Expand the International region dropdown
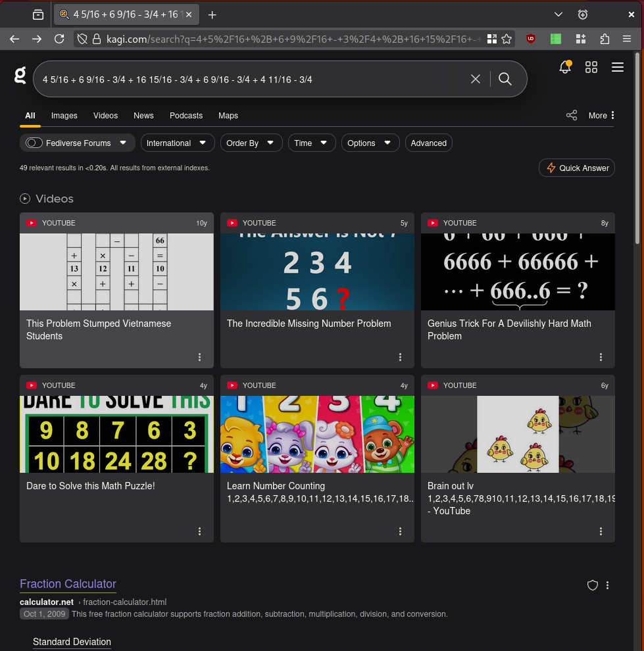644x651 pixels. coord(178,143)
